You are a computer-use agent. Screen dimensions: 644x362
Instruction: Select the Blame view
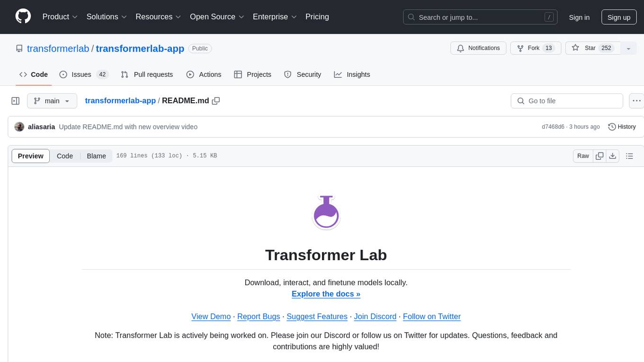click(96, 156)
